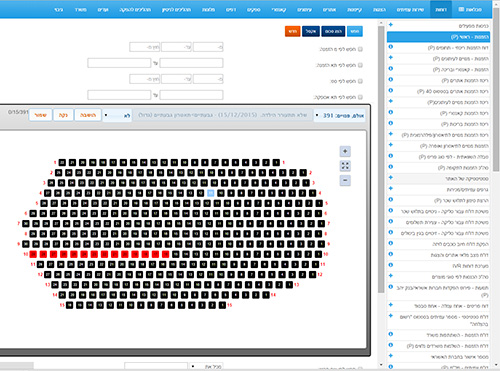Screen dimensions: 500x371
Task: Click the dark blue Excel export button
Action: coord(311,31)
